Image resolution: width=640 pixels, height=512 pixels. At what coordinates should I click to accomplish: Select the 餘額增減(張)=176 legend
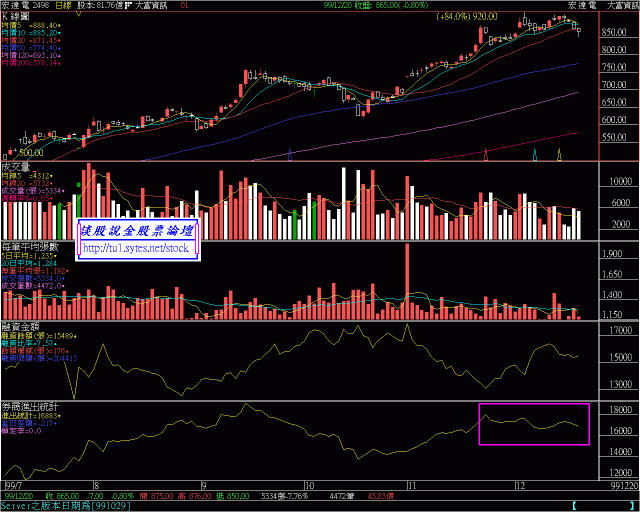[x=35, y=351]
